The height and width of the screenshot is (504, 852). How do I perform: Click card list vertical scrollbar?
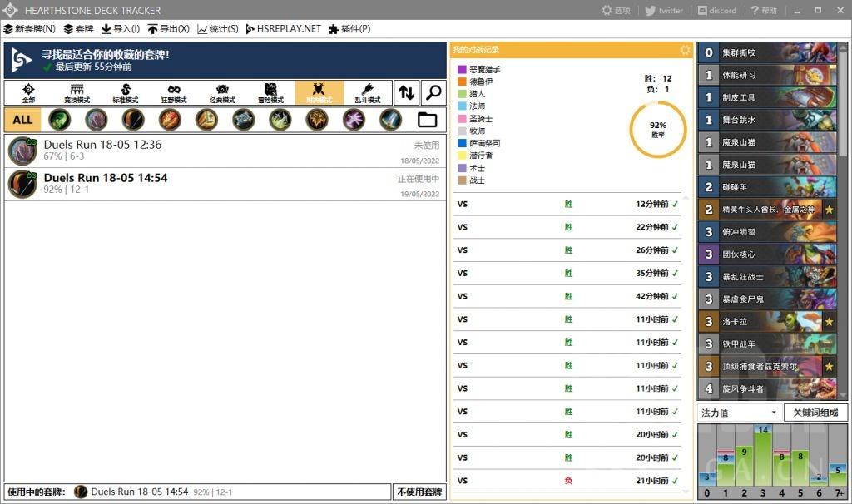pyautogui.click(x=843, y=103)
